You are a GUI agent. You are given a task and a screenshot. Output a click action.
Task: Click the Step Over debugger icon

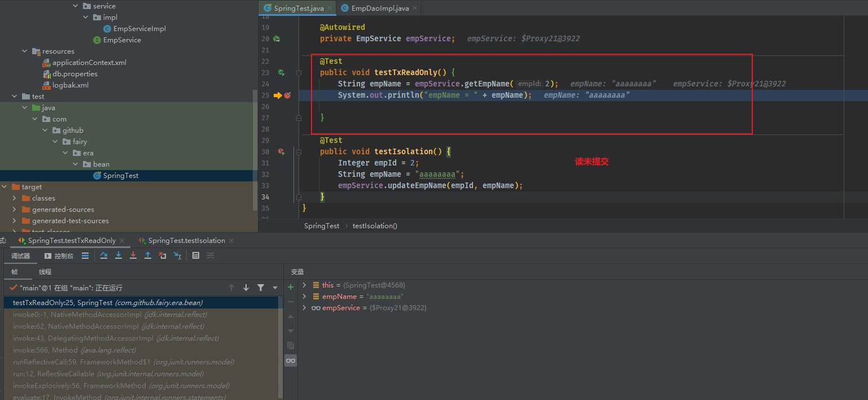(104, 255)
